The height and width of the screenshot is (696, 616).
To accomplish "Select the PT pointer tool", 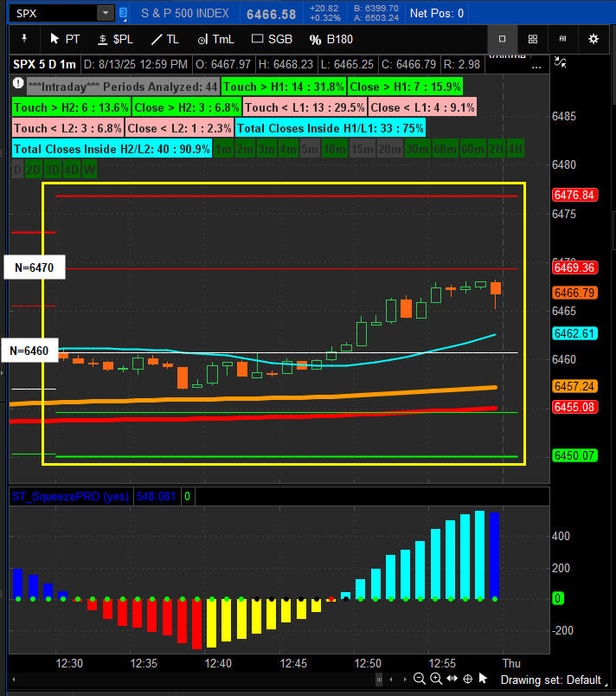I will [x=65, y=40].
